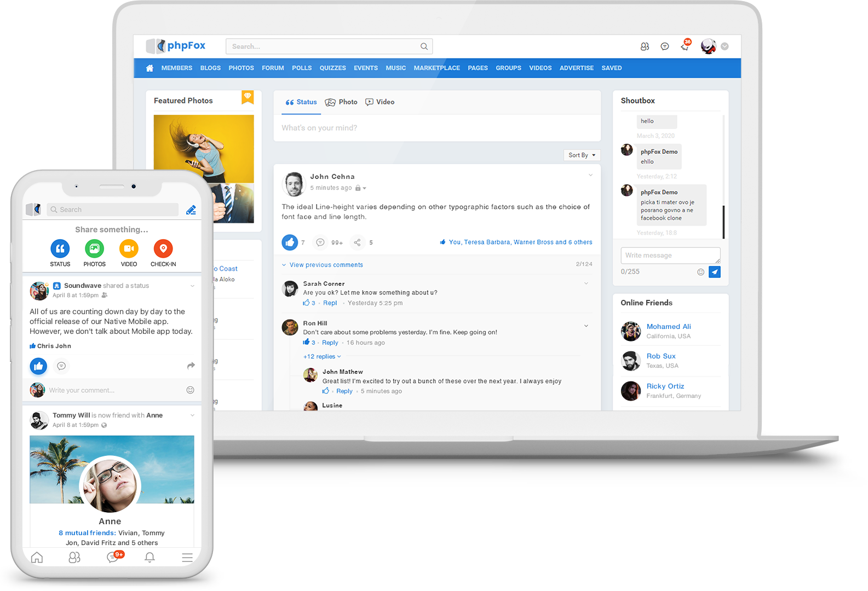This screenshot has width=868, height=591.
Task: Click the blue send message button in Shoutbox
Action: click(715, 272)
